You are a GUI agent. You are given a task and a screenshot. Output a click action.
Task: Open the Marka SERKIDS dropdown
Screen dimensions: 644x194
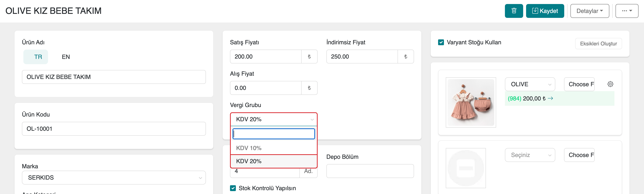tap(114, 178)
